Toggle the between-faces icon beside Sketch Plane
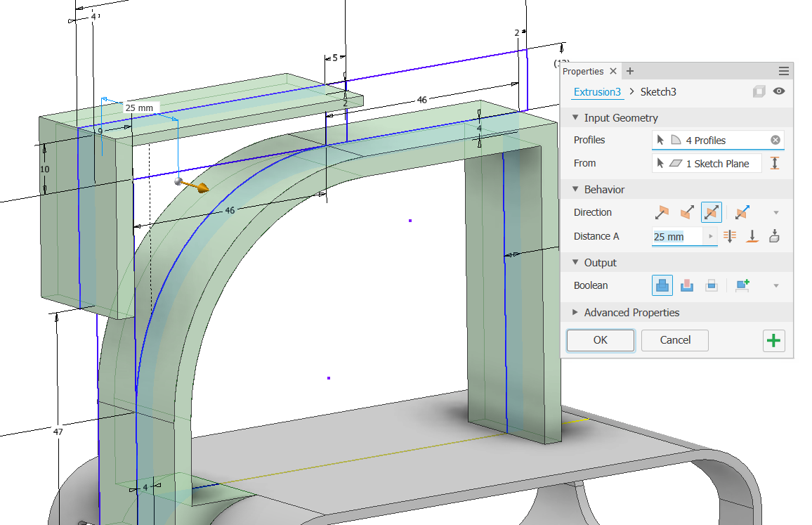 (x=775, y=164)
